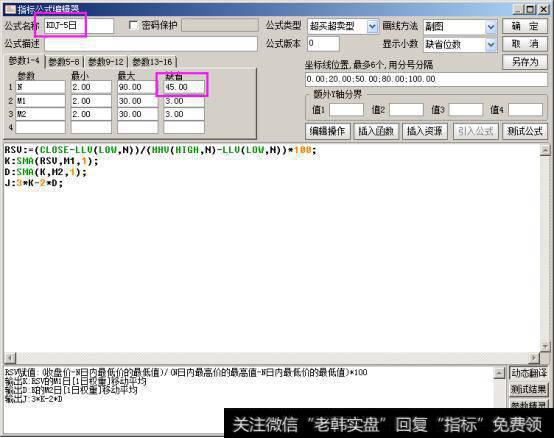Click the parameter name field containing M1
This screenshot has width=554, height=438.
coord(40,101)
